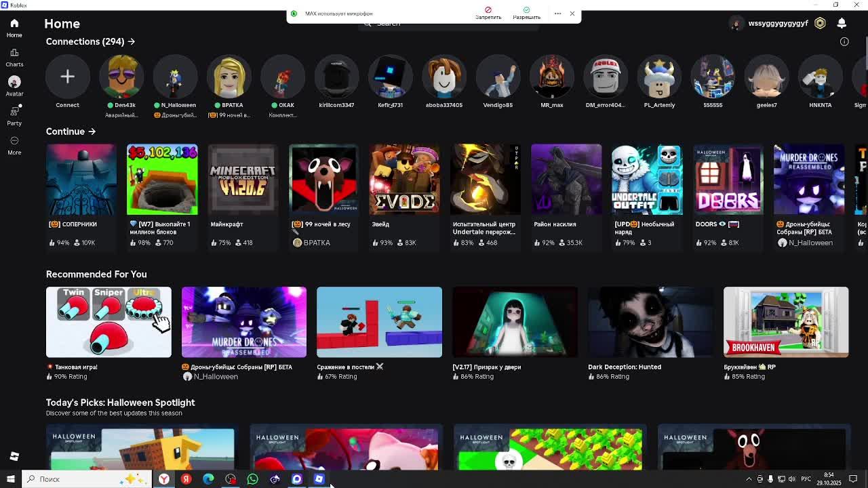This screenshot has height=488, width=868.
Task: Deny microphone access with Запретить
Action: (488, 13)
